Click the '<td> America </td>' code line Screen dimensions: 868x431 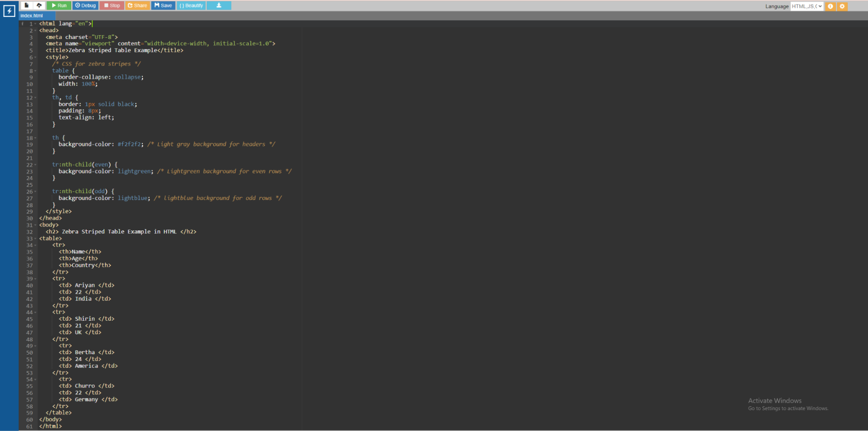click(88, 366)
